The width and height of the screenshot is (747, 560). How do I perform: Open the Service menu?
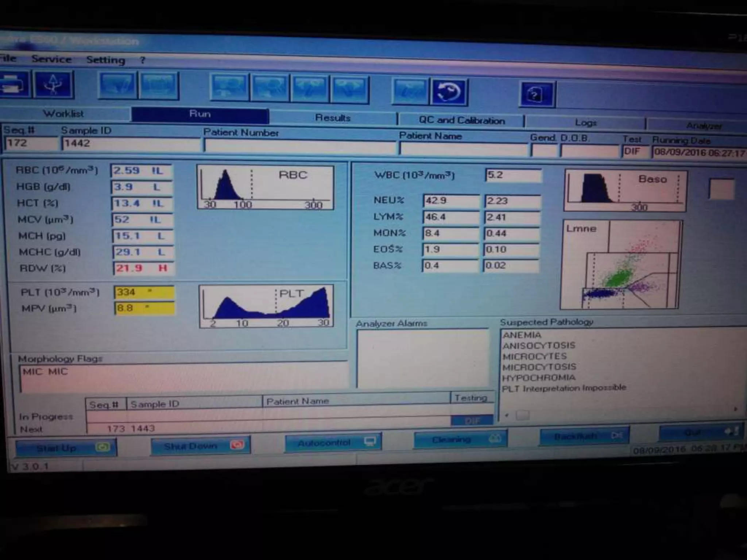pos(51,59)
